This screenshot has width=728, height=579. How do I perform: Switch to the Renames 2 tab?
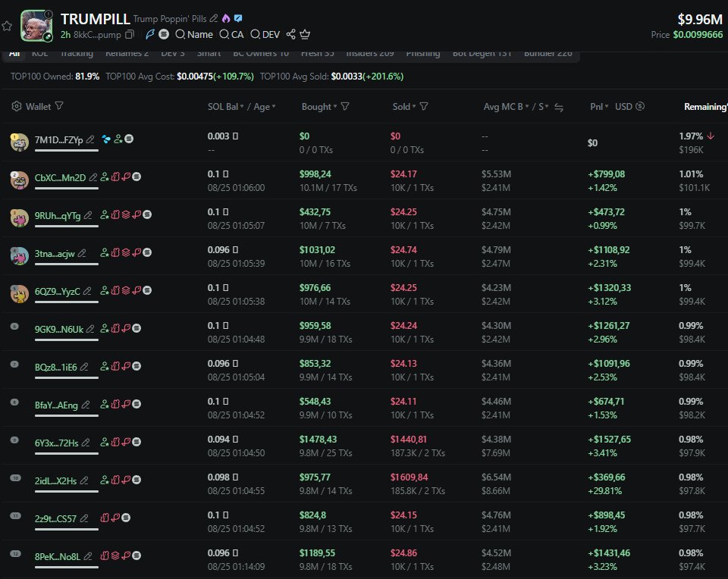pyautogui.click(x=127, y=54)
